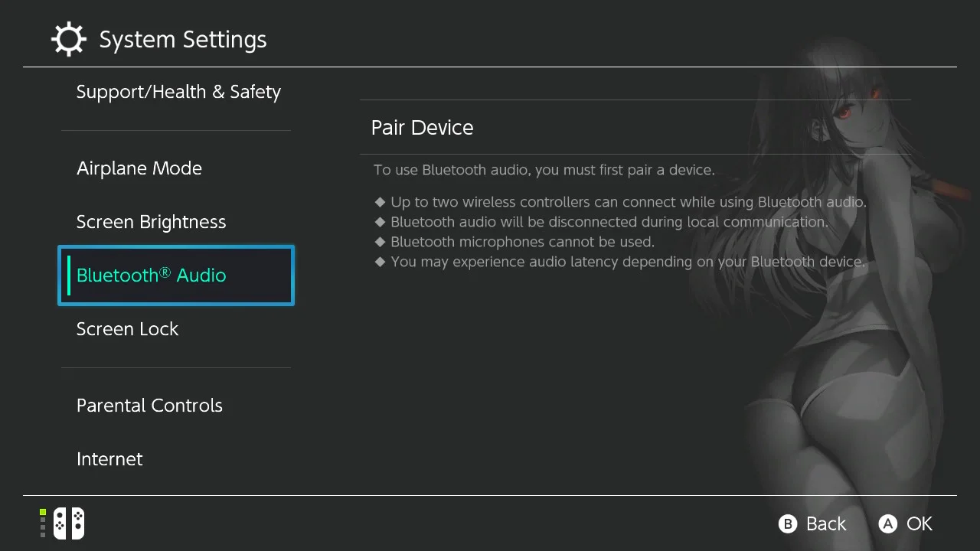Click the diamond bullet before the microphones note
This screenshot has height=551, width=980.
coord(380,242)
